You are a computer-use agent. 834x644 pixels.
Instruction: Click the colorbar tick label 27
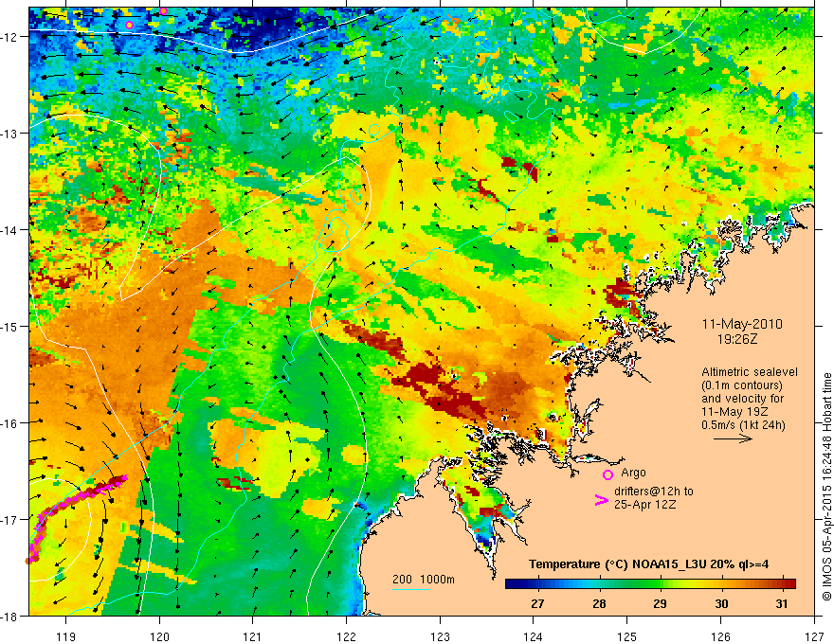click(x=537, y=604)
